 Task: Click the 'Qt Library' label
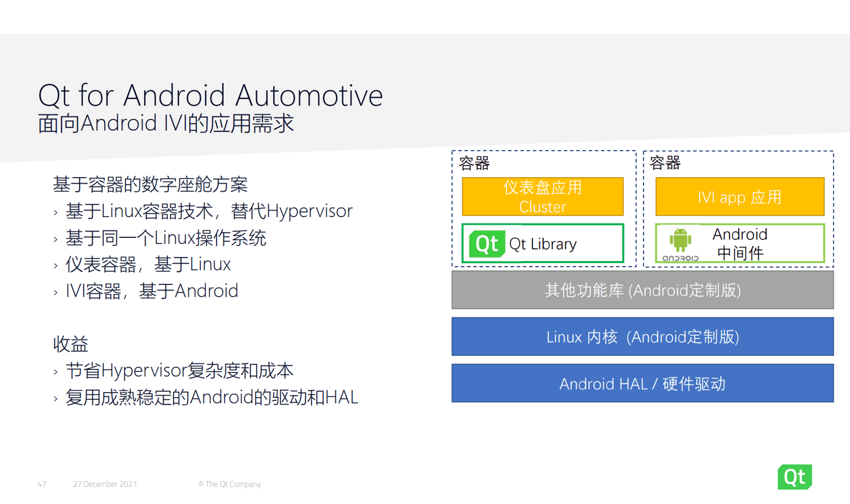pos(543,243)
